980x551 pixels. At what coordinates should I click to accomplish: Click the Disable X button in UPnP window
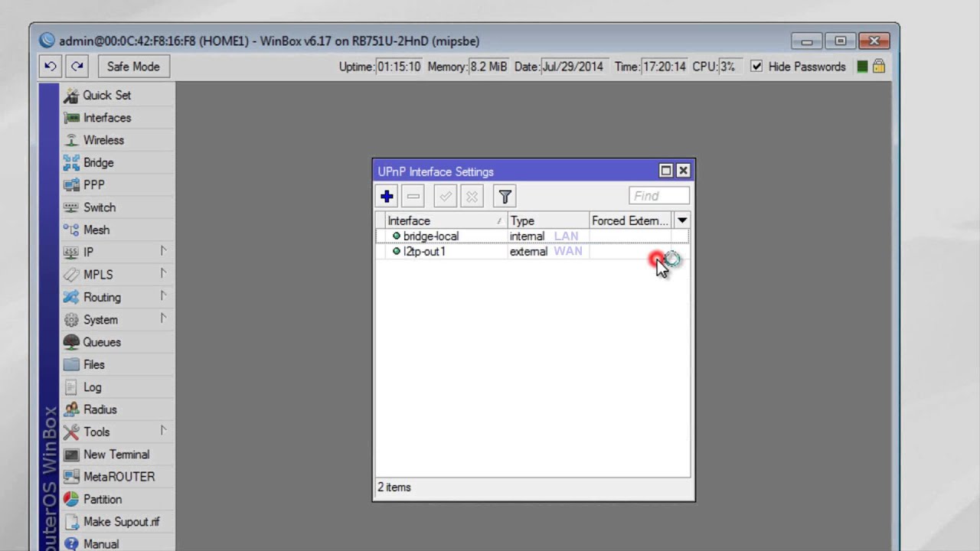click(x=472, y=197)
